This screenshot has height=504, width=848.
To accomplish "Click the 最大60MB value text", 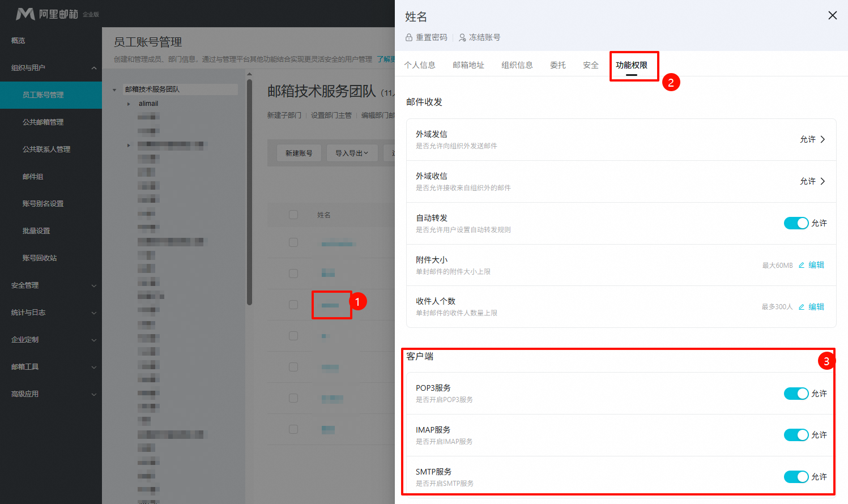I will point(777,266).
